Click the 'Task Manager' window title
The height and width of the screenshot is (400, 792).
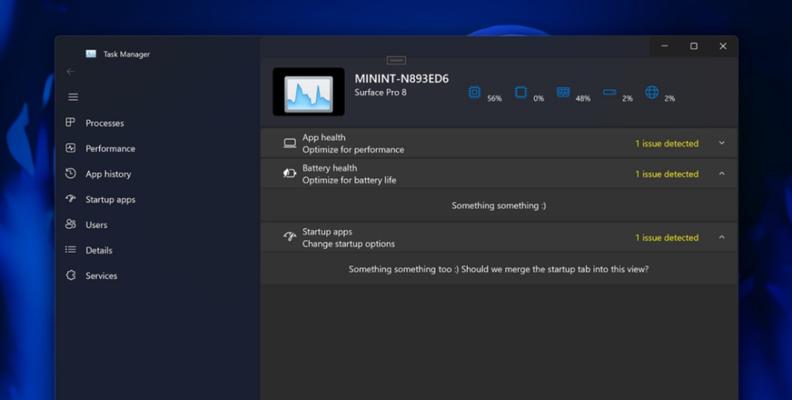click(x=127, y=54)
